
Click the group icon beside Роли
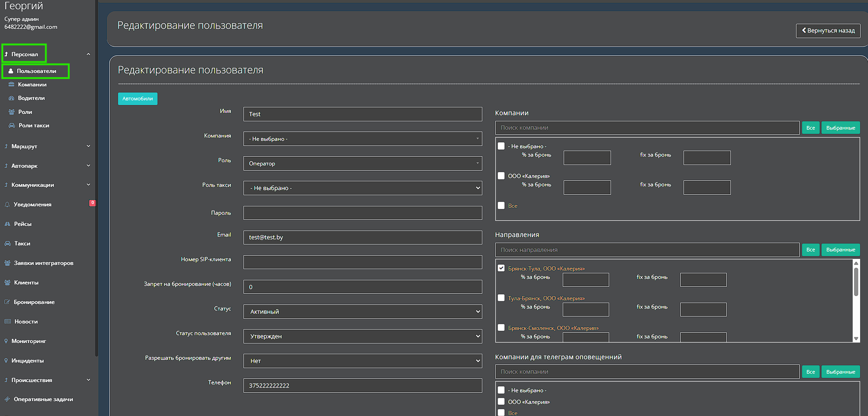click(x=12, y=112)
